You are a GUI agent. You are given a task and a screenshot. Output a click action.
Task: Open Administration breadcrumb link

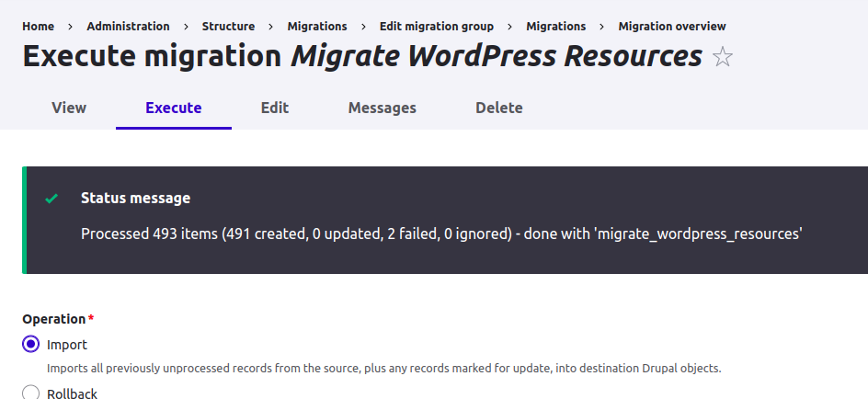point(129,26)
